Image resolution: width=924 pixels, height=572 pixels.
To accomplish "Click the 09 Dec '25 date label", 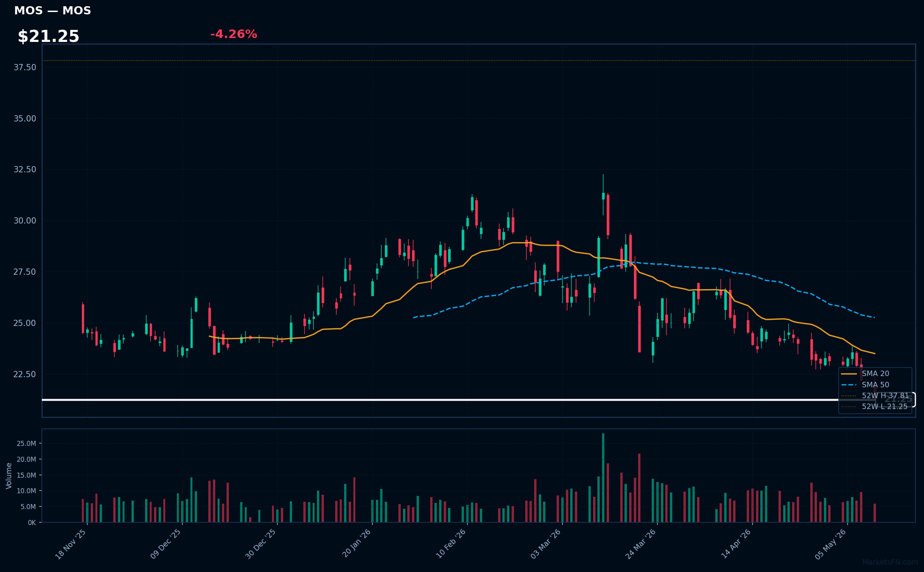I will tap(166, 544).
